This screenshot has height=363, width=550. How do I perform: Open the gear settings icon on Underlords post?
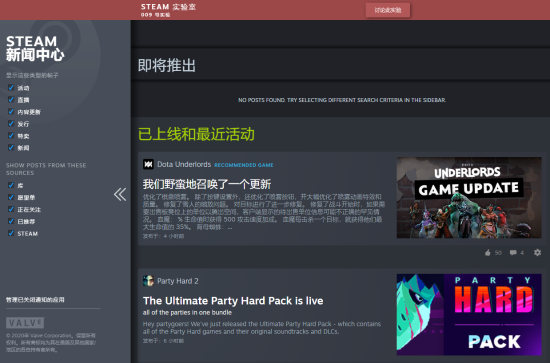pos(537,253)
